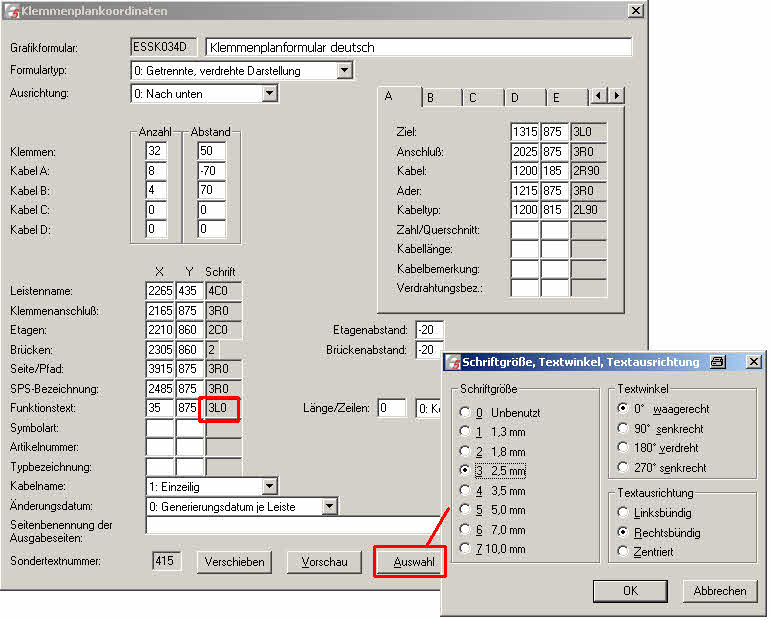Switch to tab E
Image resolution: width=770 pixels, height=620 pixels.
[x=568, y=98]
